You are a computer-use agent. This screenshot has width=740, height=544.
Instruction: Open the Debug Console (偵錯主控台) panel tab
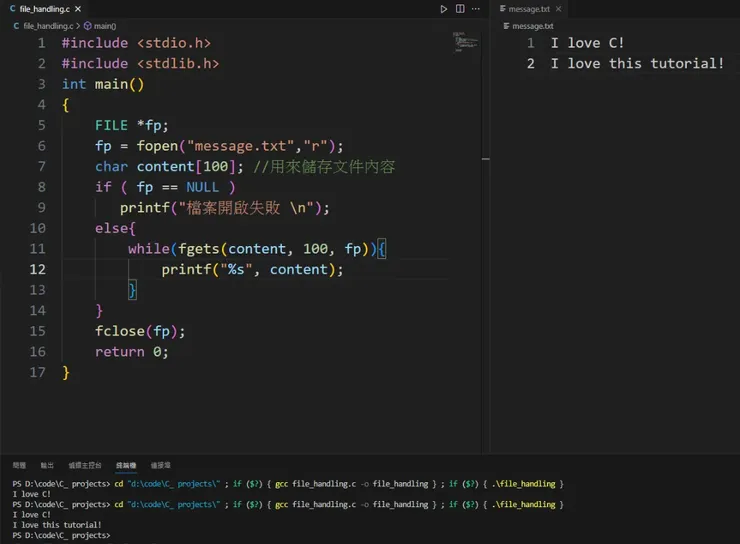click(x=85, y=465)
